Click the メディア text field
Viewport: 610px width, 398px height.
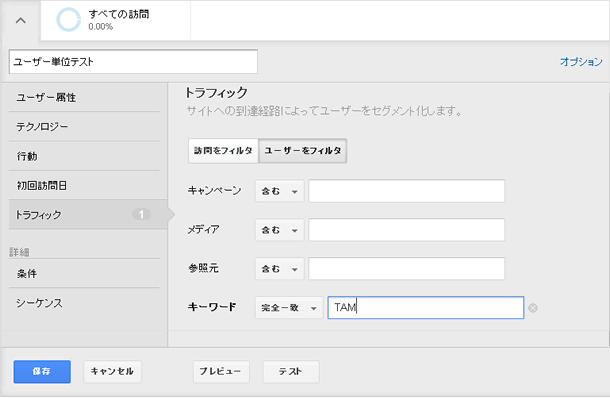click(407, 230)
